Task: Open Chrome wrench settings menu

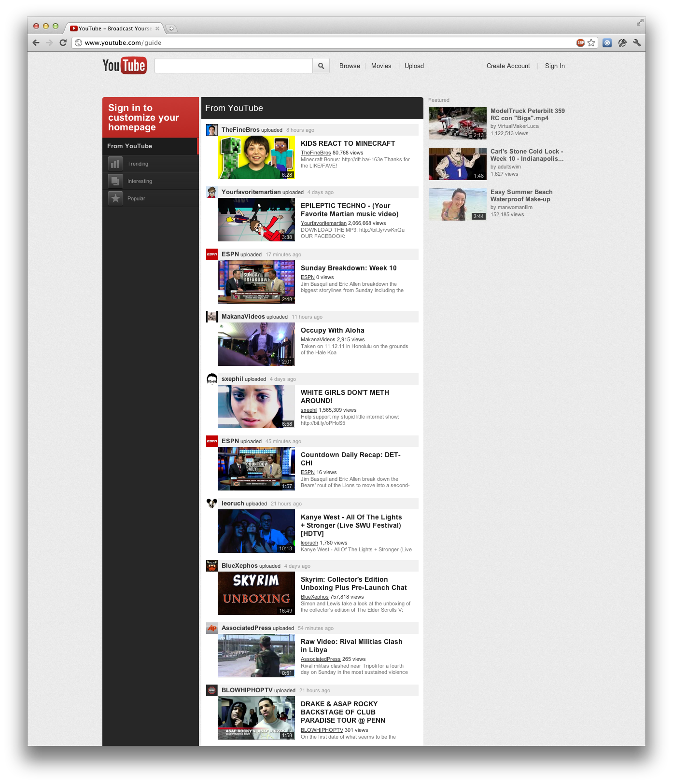Action: [x=637, y=43]
